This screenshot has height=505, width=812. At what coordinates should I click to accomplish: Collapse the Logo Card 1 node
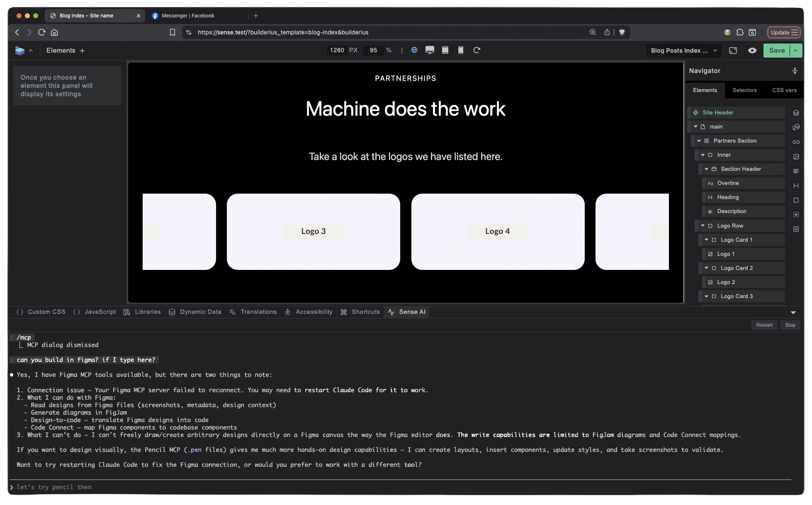tap(707, 240)
